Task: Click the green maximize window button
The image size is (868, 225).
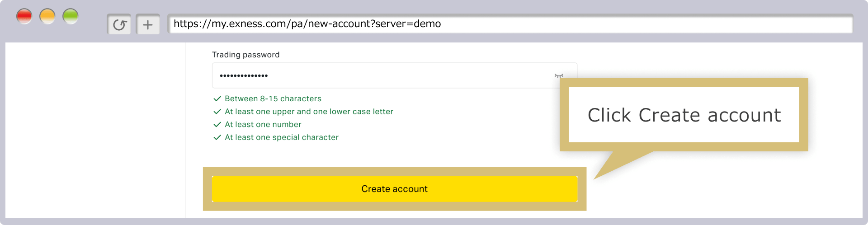Action: [x=70, y=17]
